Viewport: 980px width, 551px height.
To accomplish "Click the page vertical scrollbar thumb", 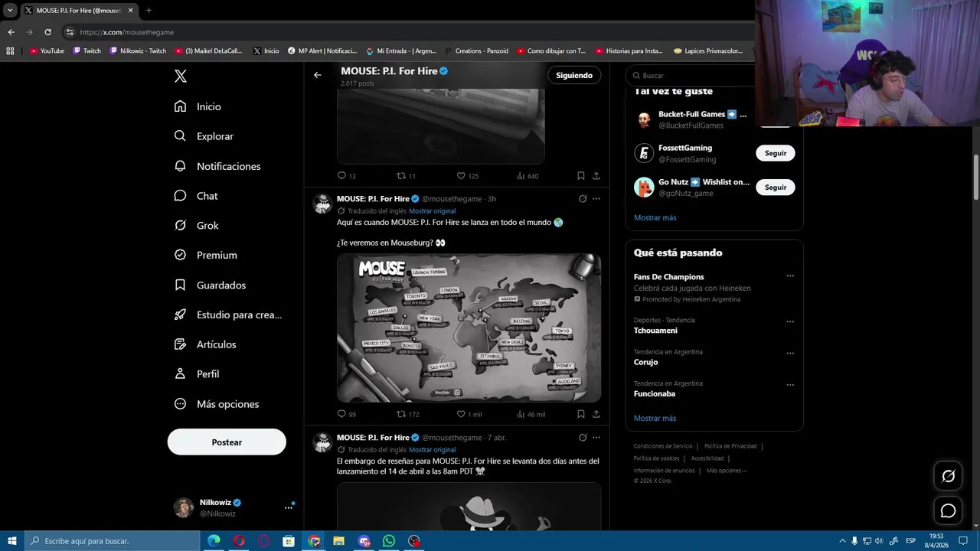I will click(x=976, y=177).
